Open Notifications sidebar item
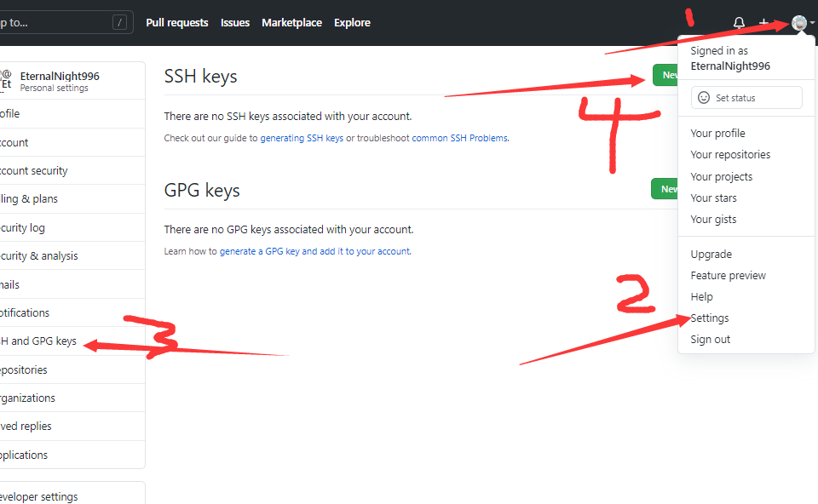 [x=72, y=312]
